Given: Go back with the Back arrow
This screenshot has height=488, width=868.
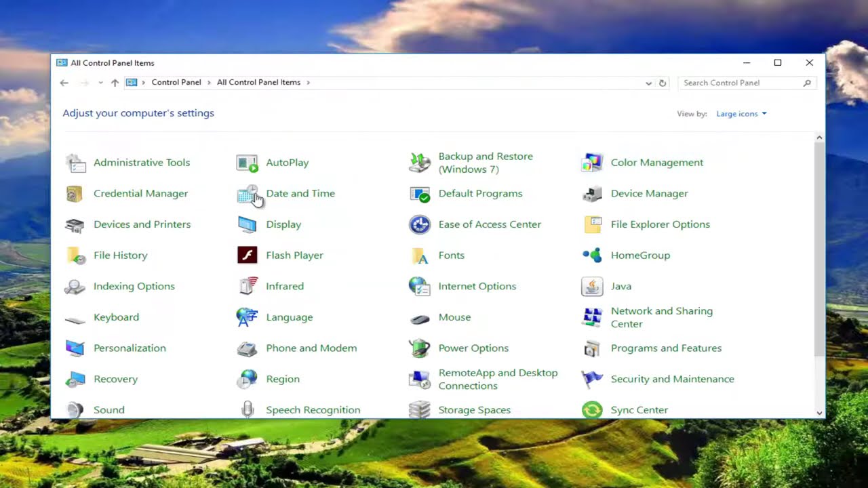Looking at the screenshot, I should point(64,83).
